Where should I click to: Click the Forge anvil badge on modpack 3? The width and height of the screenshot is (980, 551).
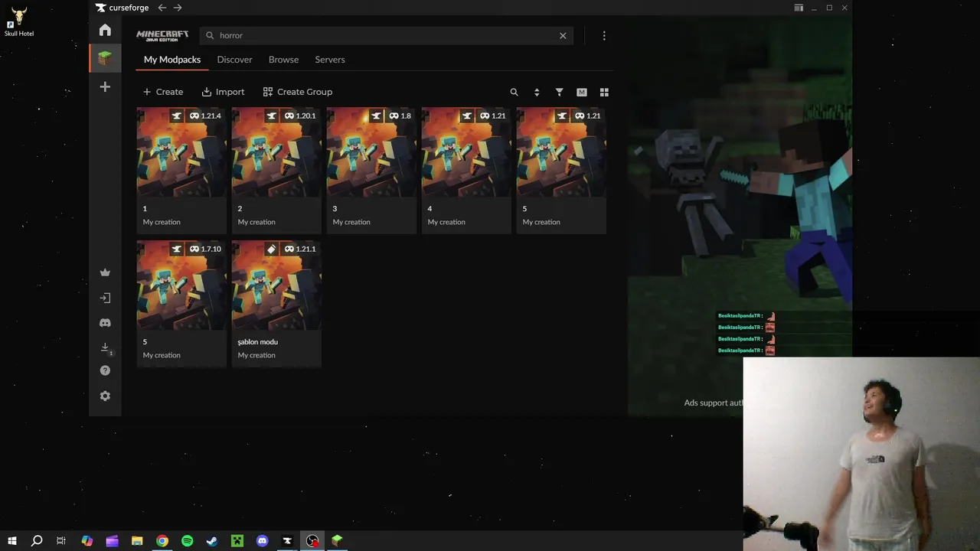(x=376, y=116)
